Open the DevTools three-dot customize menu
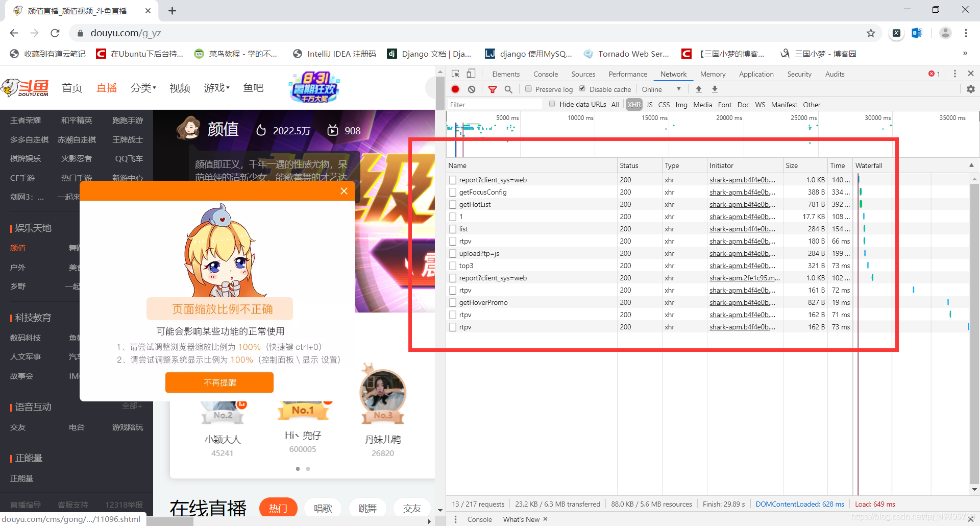This screenshot has height=526, width=980. point(954,74)
